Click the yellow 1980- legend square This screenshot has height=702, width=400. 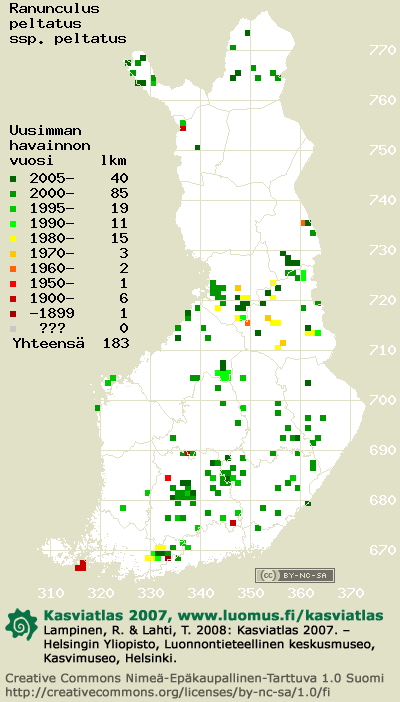click(x=13, y=239)
